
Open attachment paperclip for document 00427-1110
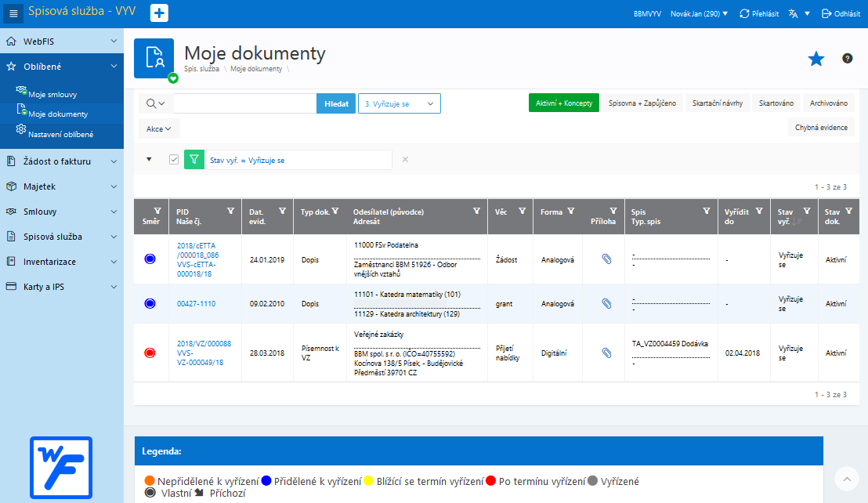(606, 303)
